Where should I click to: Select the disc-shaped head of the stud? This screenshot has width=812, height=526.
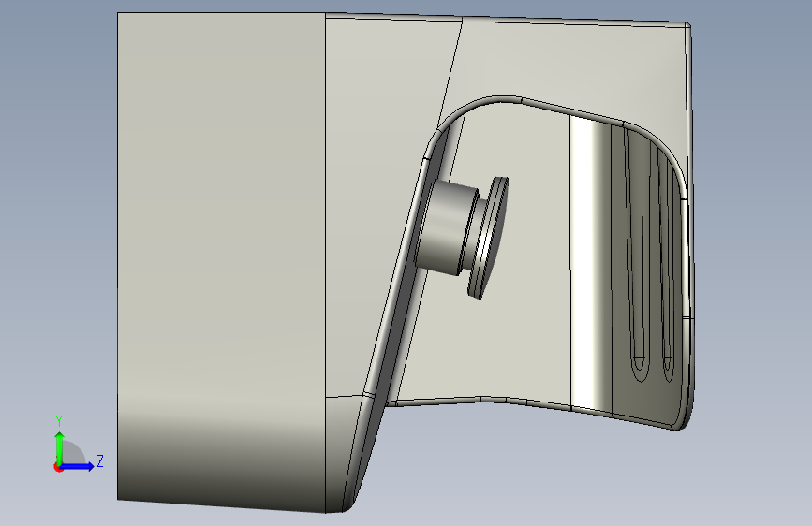(x=490, y=238)
